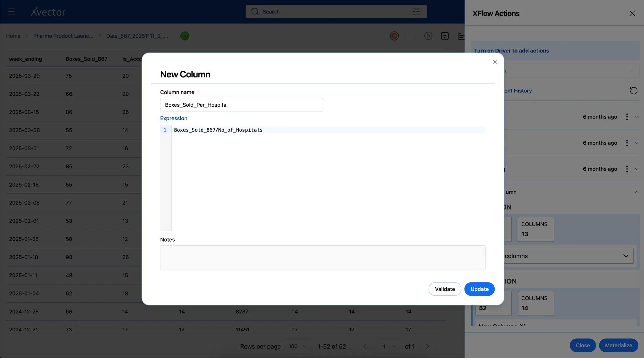Click the Update button
644x358 pixels.
480,289
